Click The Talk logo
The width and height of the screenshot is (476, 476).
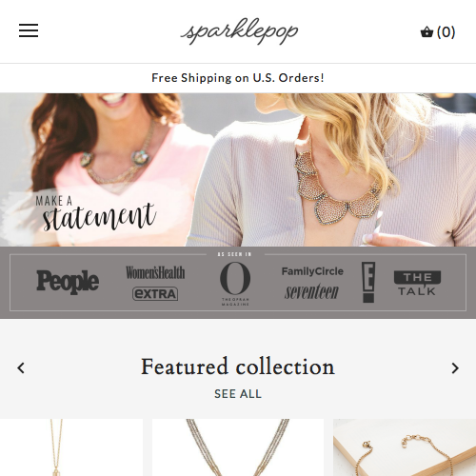[x=417, y=283]
